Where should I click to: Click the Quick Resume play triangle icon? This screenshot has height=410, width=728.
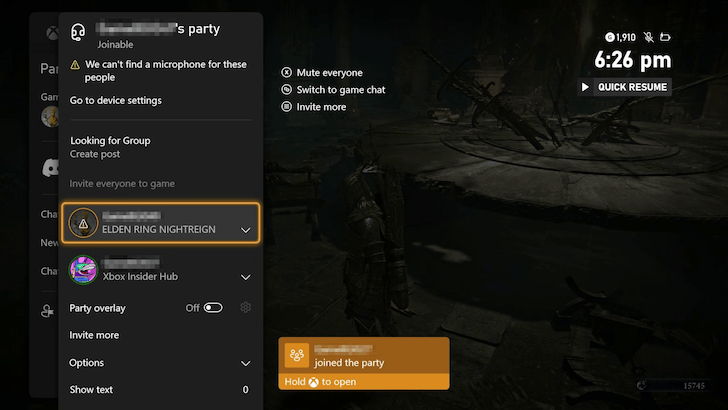point(585,87)
